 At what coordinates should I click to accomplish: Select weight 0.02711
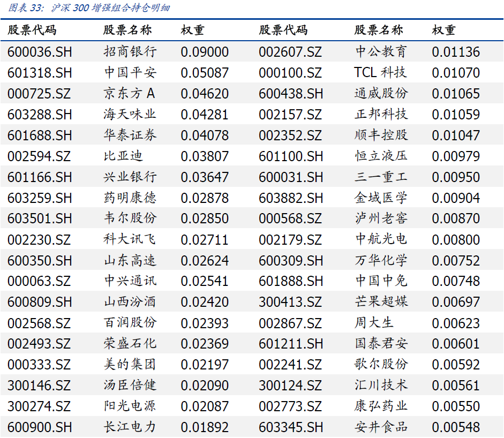pyautogui.click(x=205, y=240)
